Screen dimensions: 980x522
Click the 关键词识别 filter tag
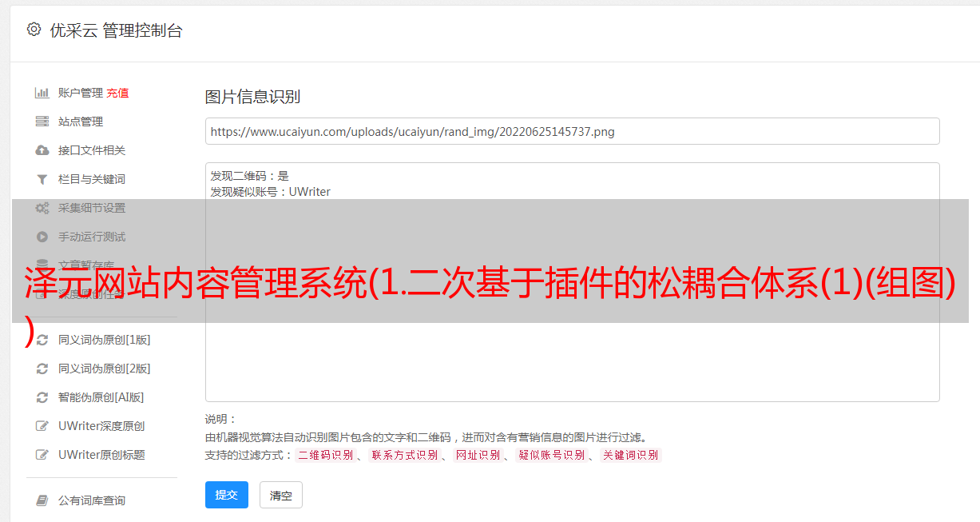point(631,455)
